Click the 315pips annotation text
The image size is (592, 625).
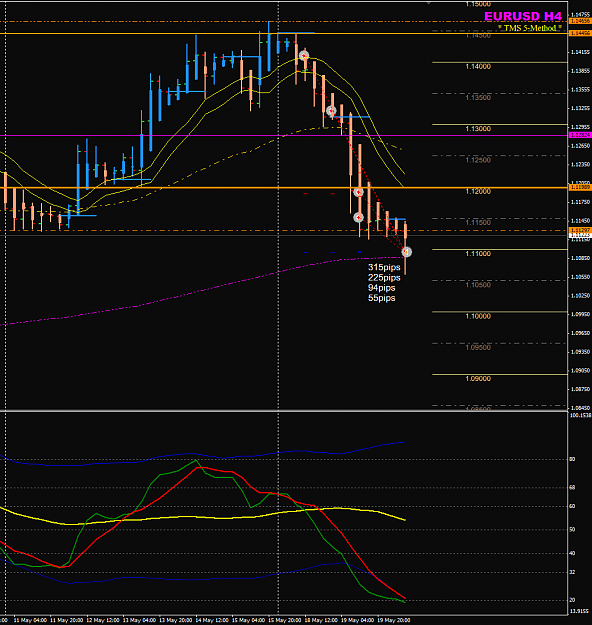coord(384,267)
